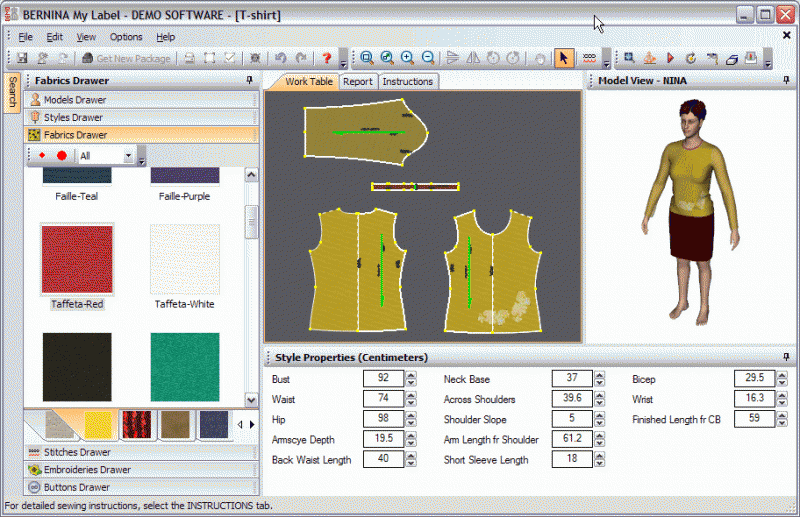800x517 pixels.
Task: Click the Neck Base value field
Action: click(x=571, y=378)
